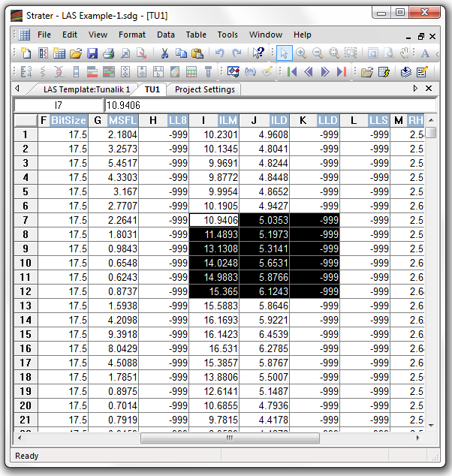Click the line/symbol log curve icon

pyautogui.click(x=43, y=72)
